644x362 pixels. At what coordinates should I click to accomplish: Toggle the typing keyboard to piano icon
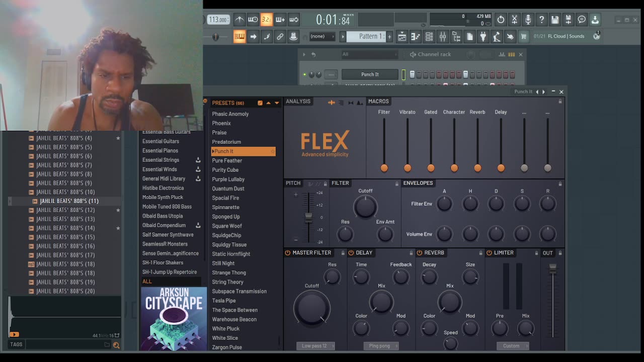point(239,36)
